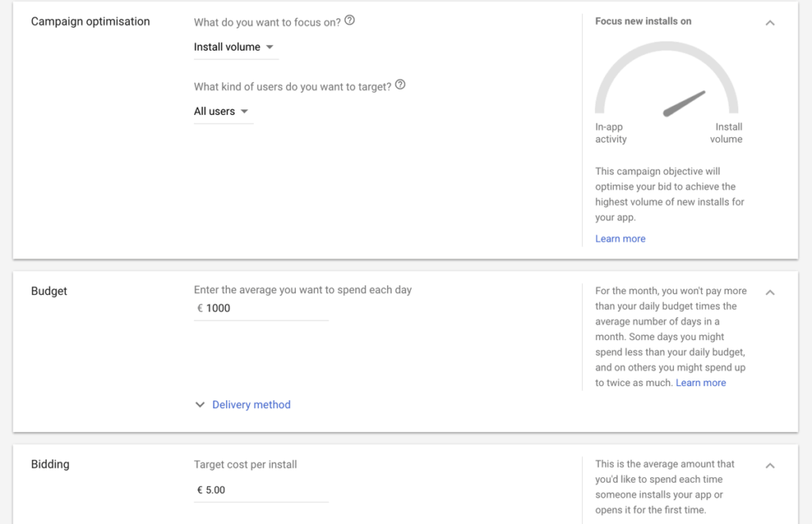Collapse the Bidding help panel chevron

[770, 465]
